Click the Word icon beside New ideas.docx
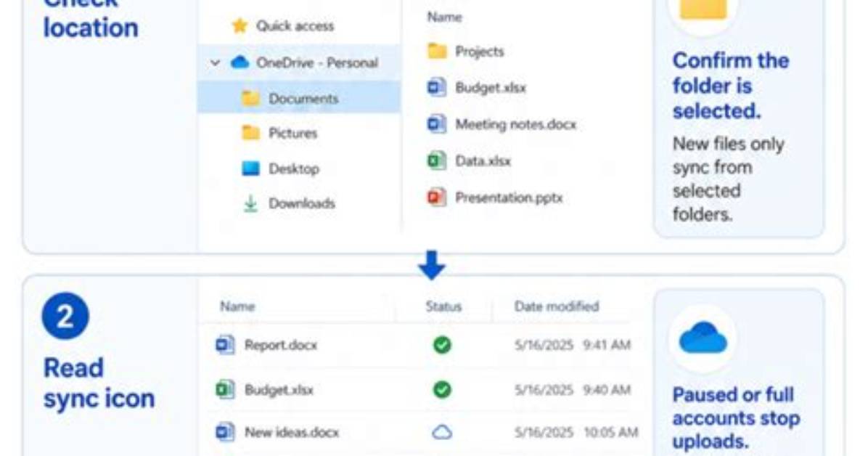 pyautogui.click(x=225, y=431)
